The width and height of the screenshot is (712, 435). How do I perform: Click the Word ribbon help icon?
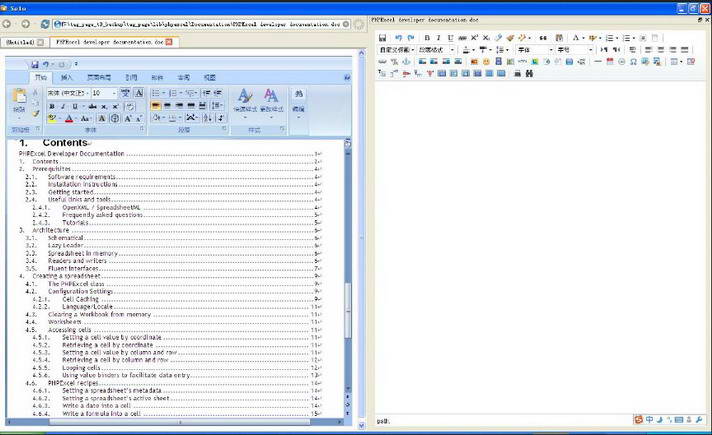click(x=347, y=78)
